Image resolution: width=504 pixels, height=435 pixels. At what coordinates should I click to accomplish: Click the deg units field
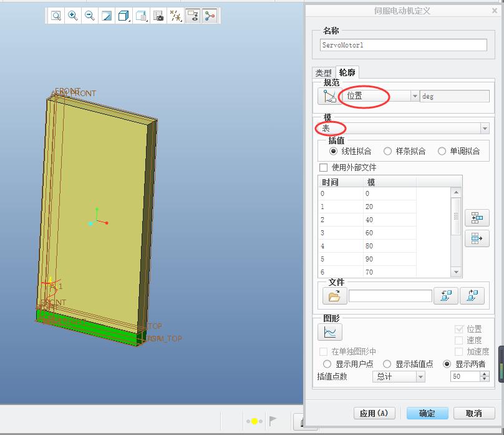[x=455, y=96]
